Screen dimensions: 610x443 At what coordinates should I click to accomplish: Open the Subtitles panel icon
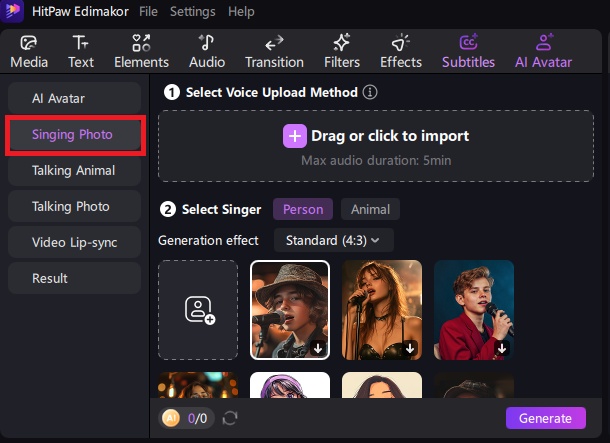(x=468, y=43)
